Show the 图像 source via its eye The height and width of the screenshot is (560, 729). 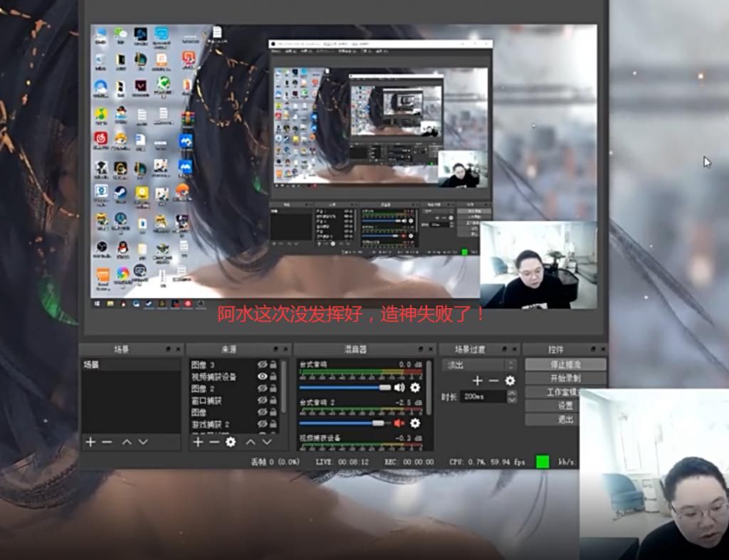(262, 412)
